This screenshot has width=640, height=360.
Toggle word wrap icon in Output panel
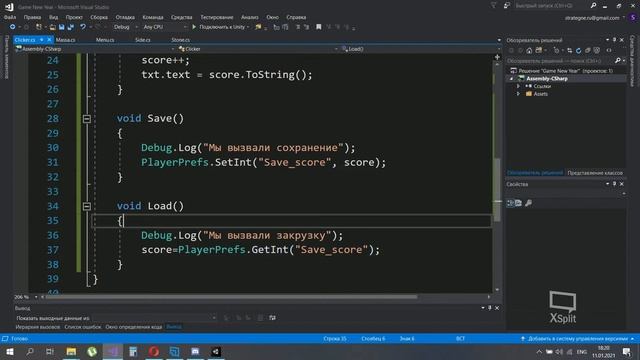tap(272, 318)
